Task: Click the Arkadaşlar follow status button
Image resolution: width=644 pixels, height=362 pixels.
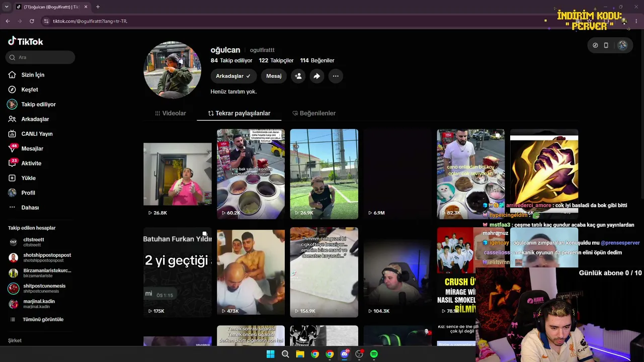Action: pyautogui.click(x=233, y=76)
